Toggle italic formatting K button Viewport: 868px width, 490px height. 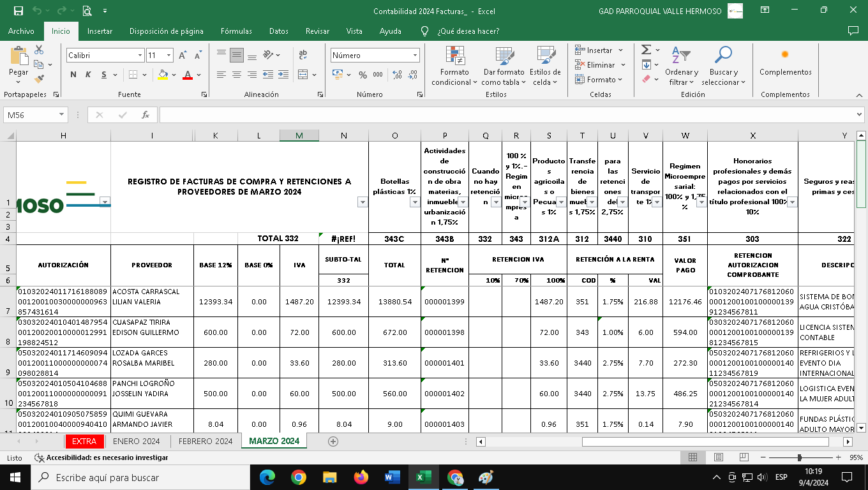point(87,75)
